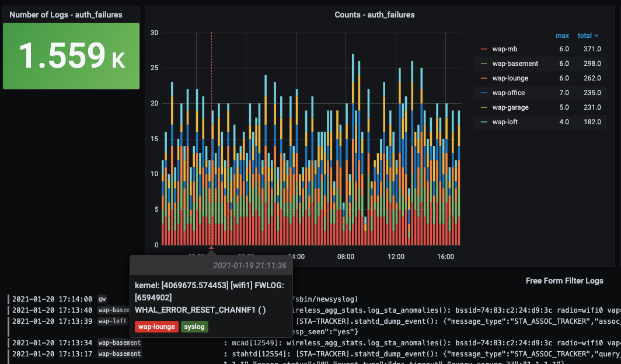
Task: Select the gw hostname badge in logs
Action: (102, 299)
